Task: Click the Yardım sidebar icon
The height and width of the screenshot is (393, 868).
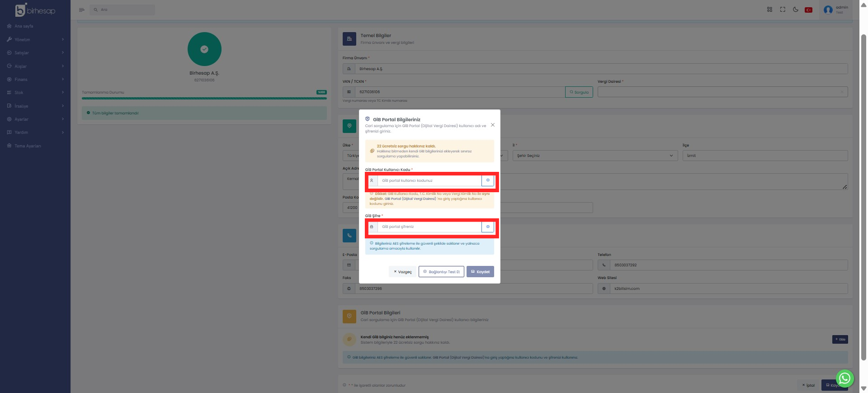Action: point(9,133)
